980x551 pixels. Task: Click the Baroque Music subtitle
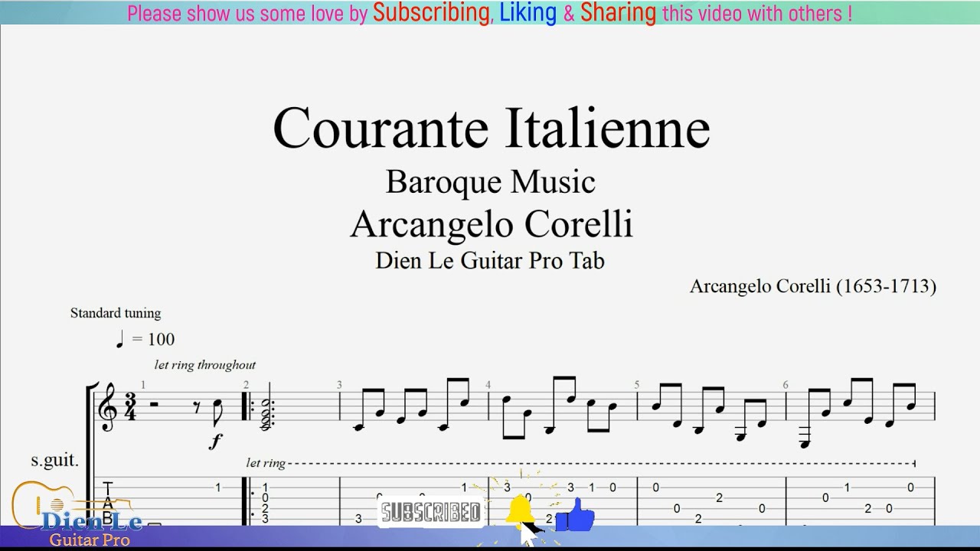coord(491,182)
